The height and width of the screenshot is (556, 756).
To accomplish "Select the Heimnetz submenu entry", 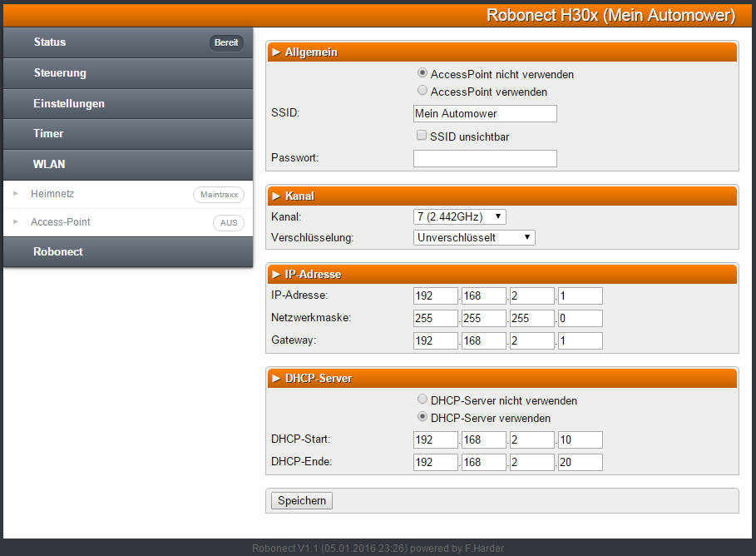I will (x=128, y=195).
